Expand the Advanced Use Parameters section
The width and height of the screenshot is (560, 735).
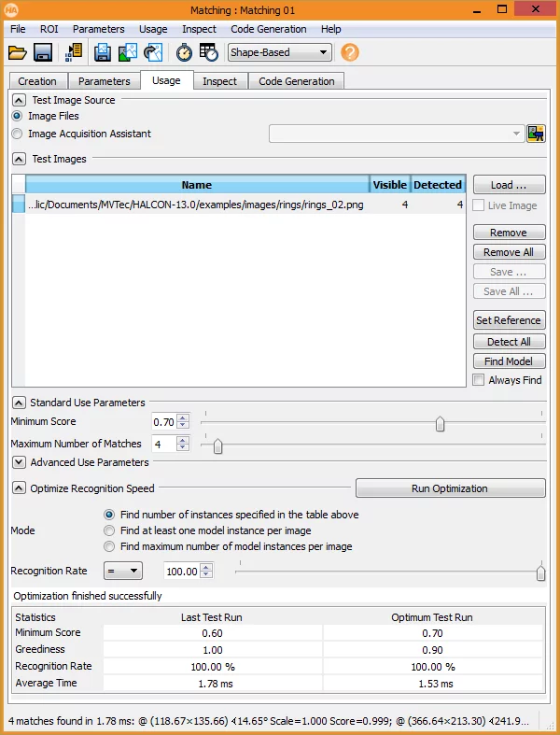[x=19, y=462]
